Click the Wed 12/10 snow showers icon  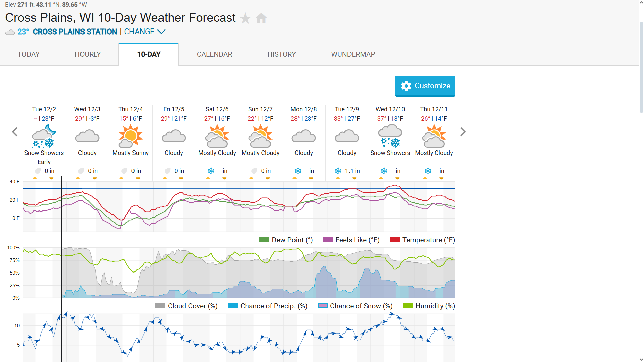click(x=390, y=136)
